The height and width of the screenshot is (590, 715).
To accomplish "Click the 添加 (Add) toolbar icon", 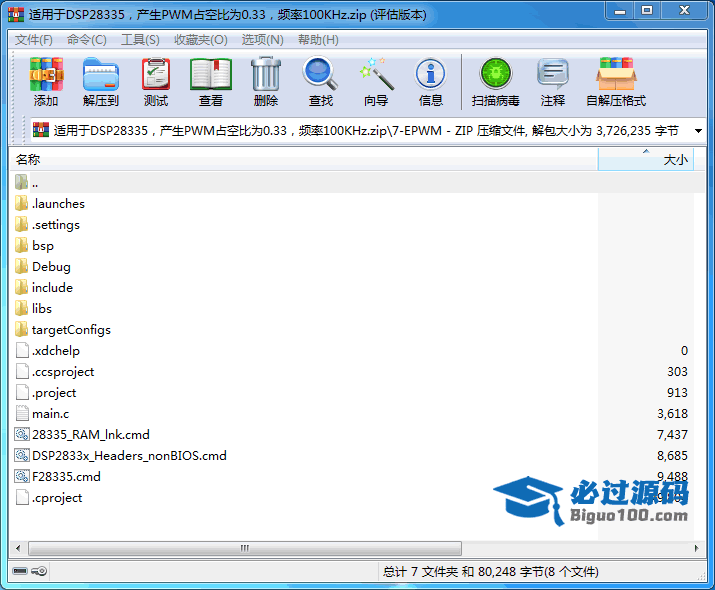I will (x=46, y=74).
